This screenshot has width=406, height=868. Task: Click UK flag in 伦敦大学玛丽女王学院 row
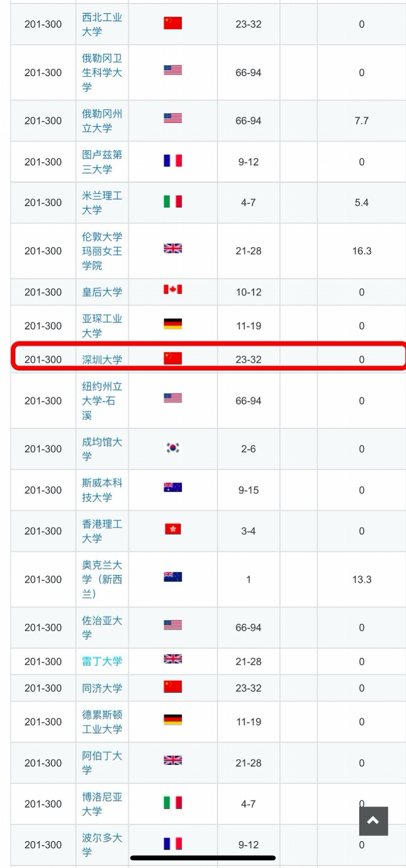[x=173, y=248]
